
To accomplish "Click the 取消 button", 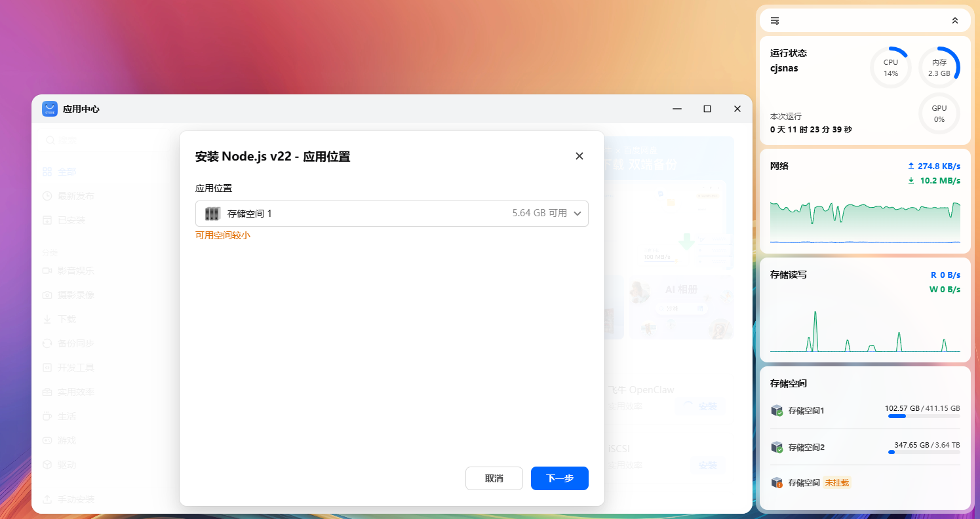I will coord(494,478).
